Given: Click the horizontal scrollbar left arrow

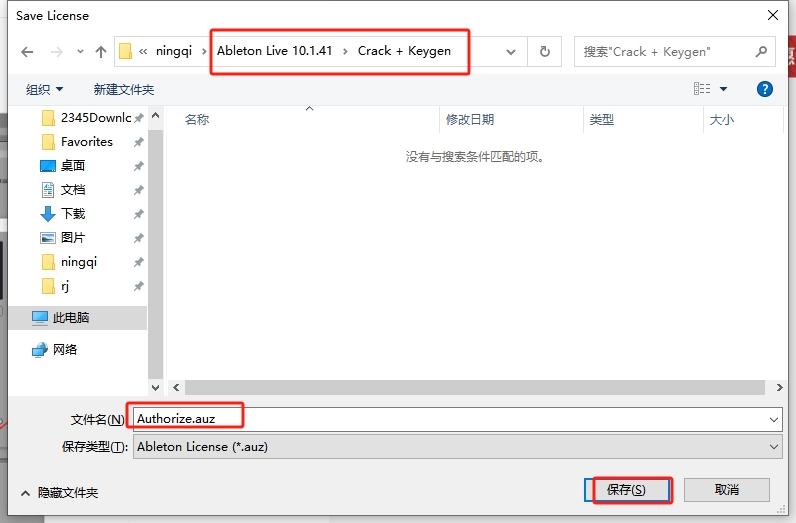Looking at the screenshot, I should tap(176, 387).
